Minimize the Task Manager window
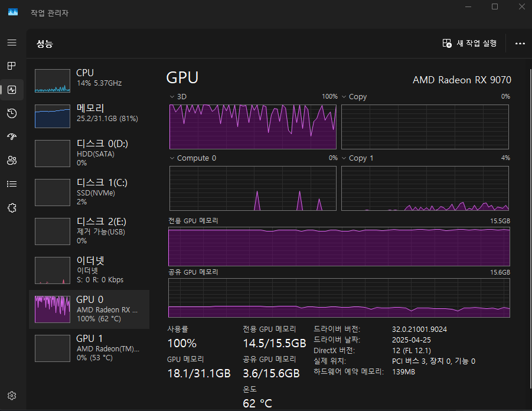The width and height of the screenshot is (532, 411). (x=468, y=6)
